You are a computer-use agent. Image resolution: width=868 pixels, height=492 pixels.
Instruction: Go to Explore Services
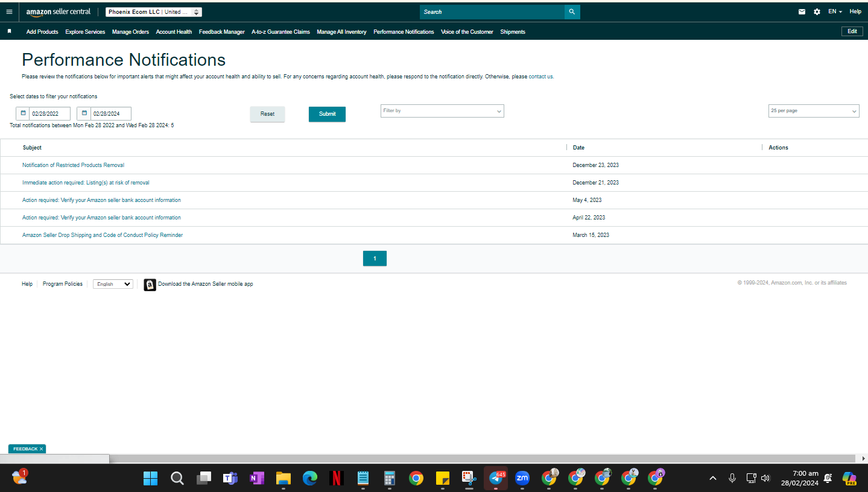pyautogui.click(x=85, y=32)
